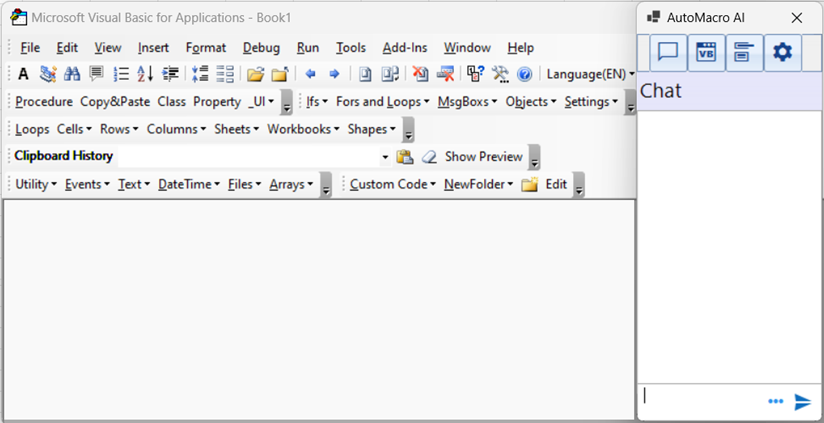Viewport: 824px width, 423px height.
Task: Click the Procedure button
Action: [x=43, y=101]
